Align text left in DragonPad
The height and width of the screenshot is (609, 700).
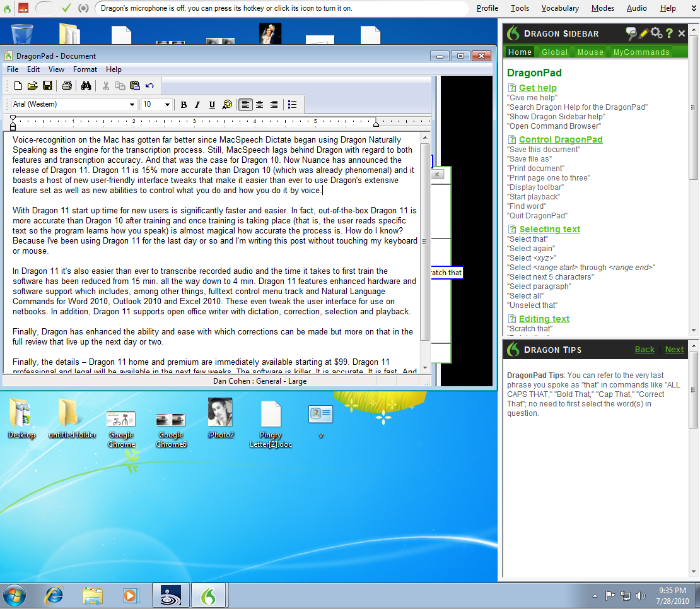tap(245, 105)
